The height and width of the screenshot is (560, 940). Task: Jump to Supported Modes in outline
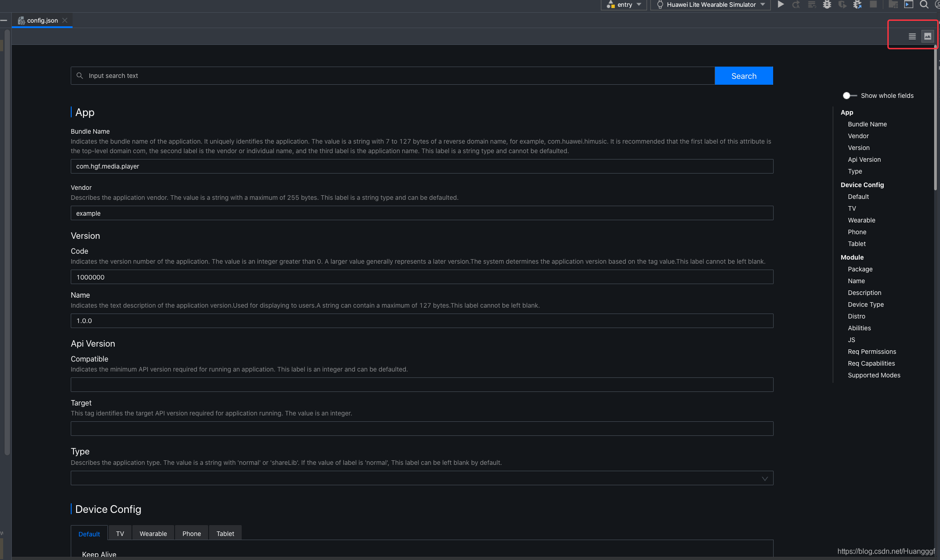tap(874, 375)
